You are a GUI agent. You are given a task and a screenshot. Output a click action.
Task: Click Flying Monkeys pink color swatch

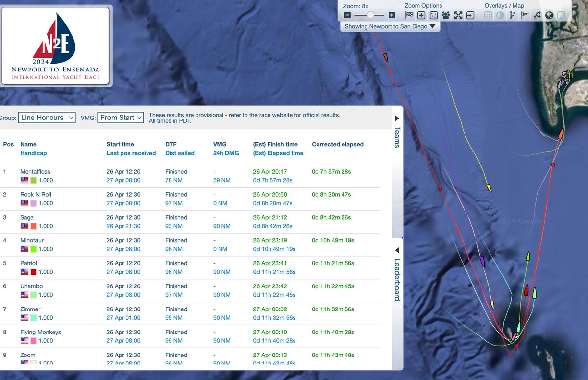click(x=34, y=341)
